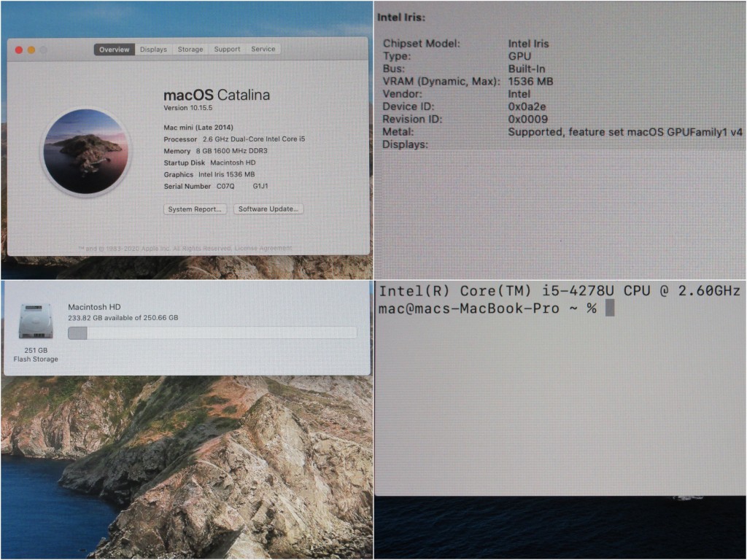The width and height of the screenshot is (747, 560).
Task: Select the '251 GB' capacity label
Action: (36, 350)
